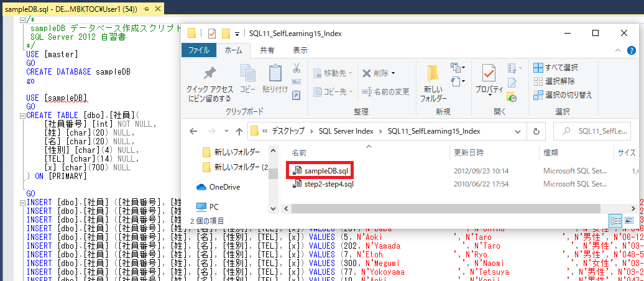Click the help question mark icon

[x=632, y=50]
